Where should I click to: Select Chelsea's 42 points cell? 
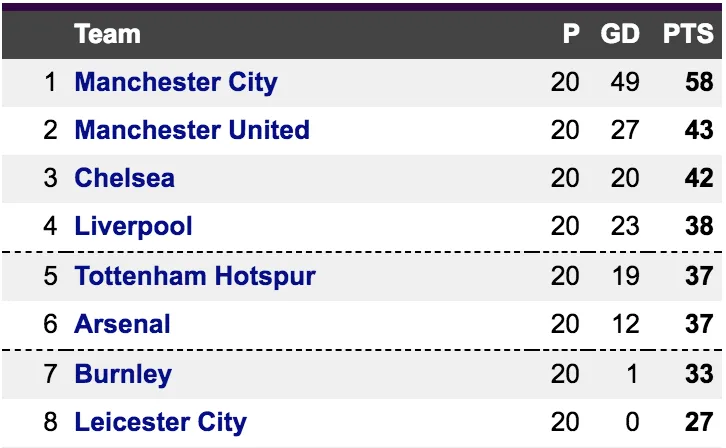tap(699, 178)
